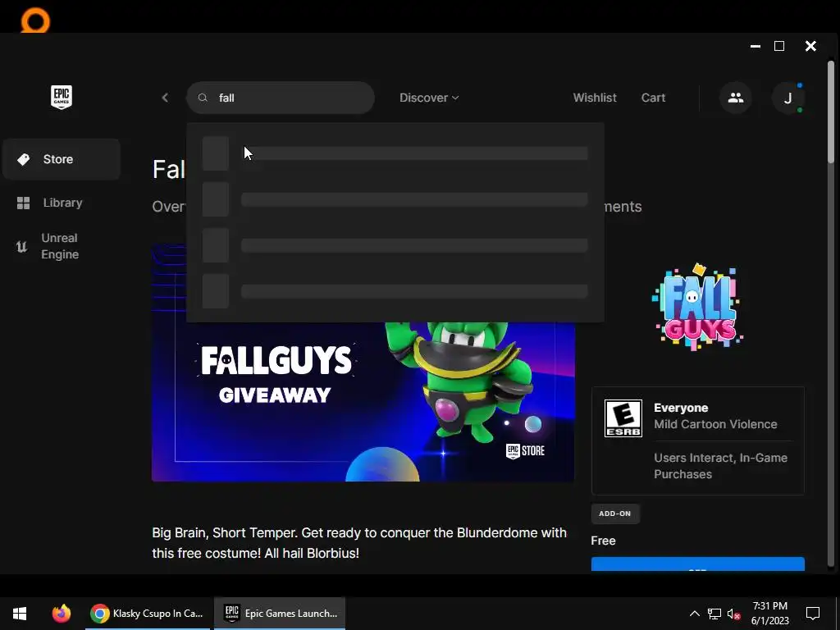840x630 pixels.
Task: Click the ADD-ON label badge
Action: pos(615,514)
